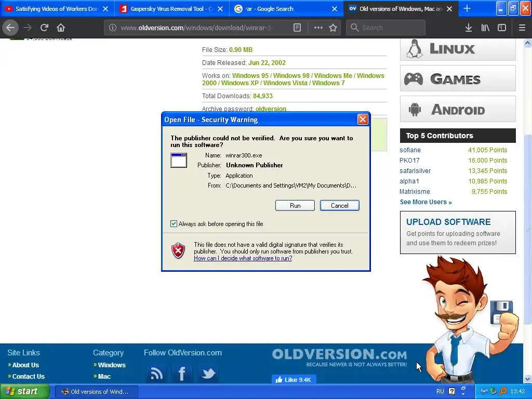Viewport: 532px width, 399px height.
Task: Close the rar Google Search tab
Action: point(335,9)
